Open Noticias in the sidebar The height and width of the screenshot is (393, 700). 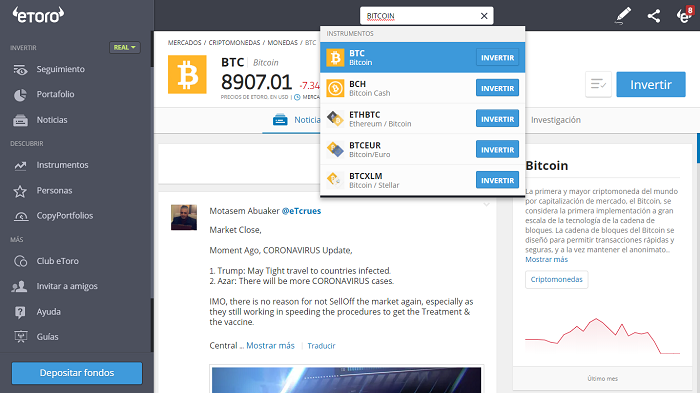tap(52, 120)
